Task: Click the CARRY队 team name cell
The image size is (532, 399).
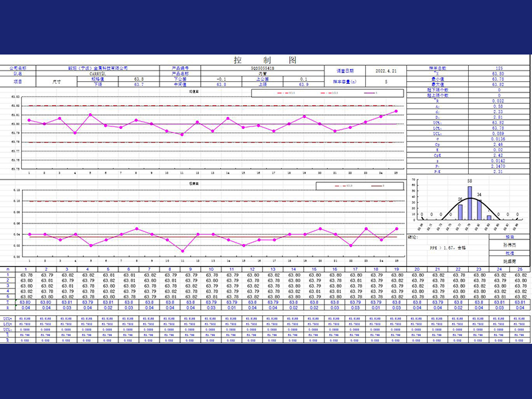Action: (98, 74)
